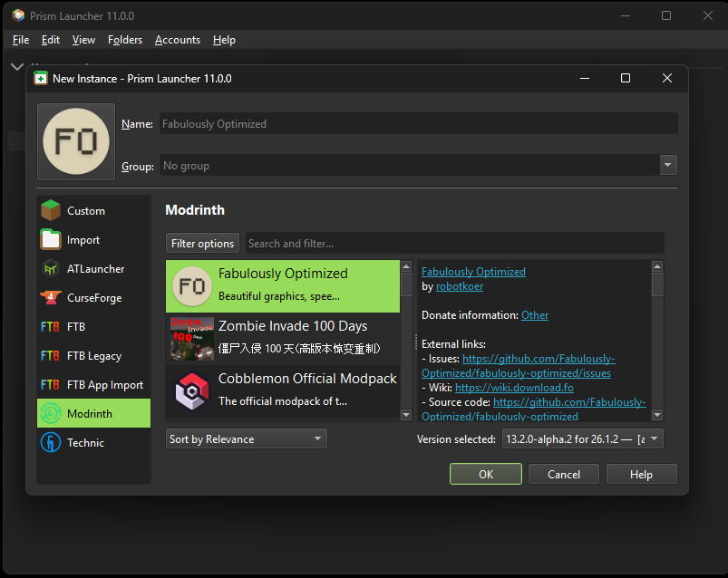Screen dimensions: 728x578
Task: Click the splitter handle between list and description
Action: tap(415, 342)
